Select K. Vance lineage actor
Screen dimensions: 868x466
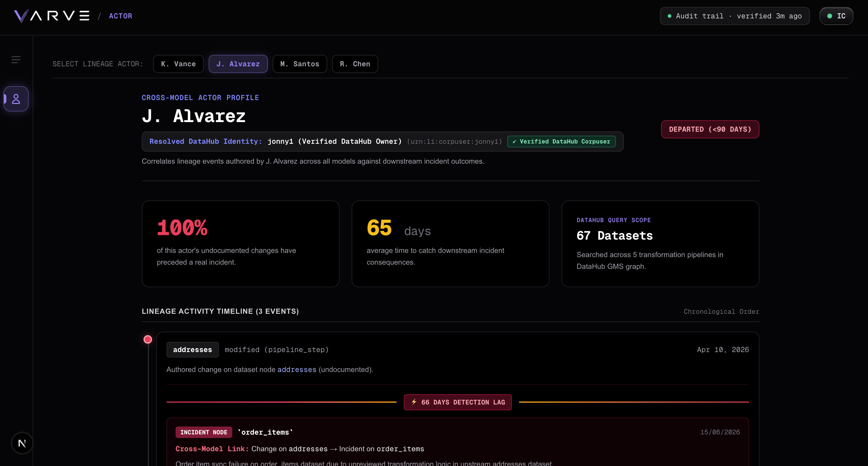(x=178, y=64)
